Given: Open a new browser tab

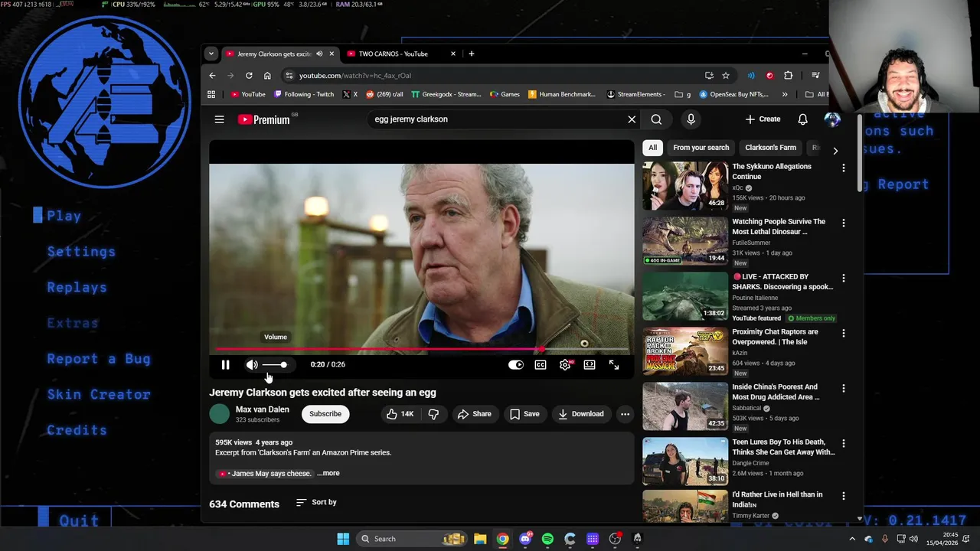Looking at the screenshot, I should [472, 54].
